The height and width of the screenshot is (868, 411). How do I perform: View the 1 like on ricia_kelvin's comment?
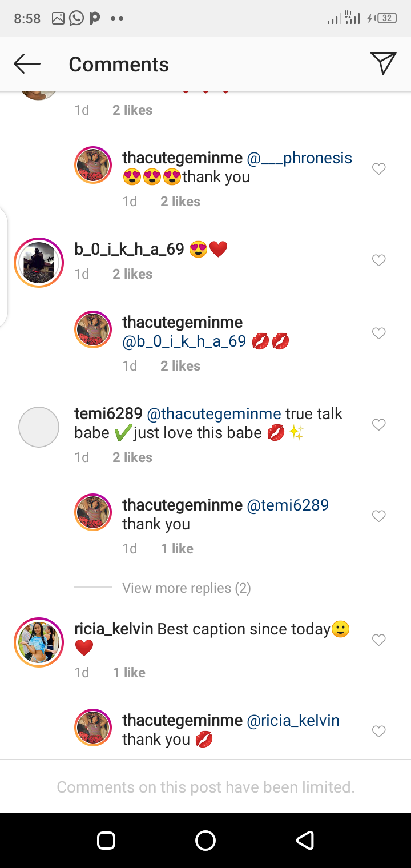[x=129, y=673]
